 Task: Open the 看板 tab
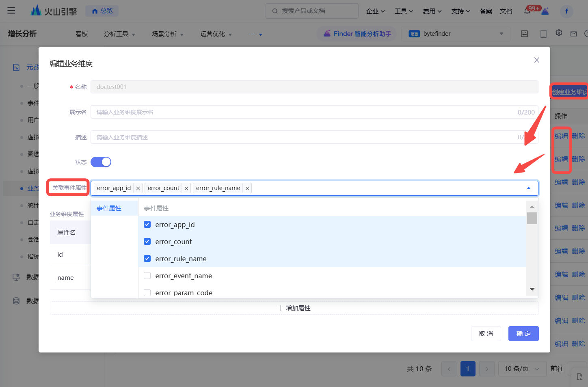pyautogui.click(x=82, y=34)
